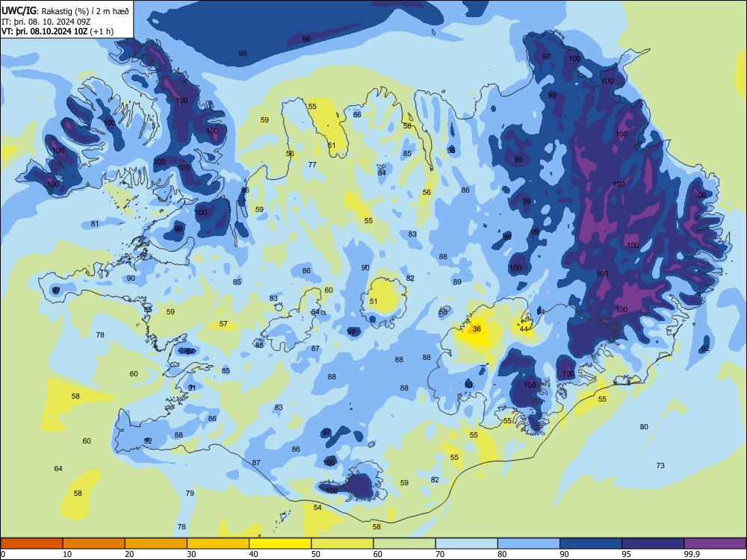Click the bright yellow 40–50 legend swatch
The width and height of the screenshot is (747, 560).
point(280,544)
